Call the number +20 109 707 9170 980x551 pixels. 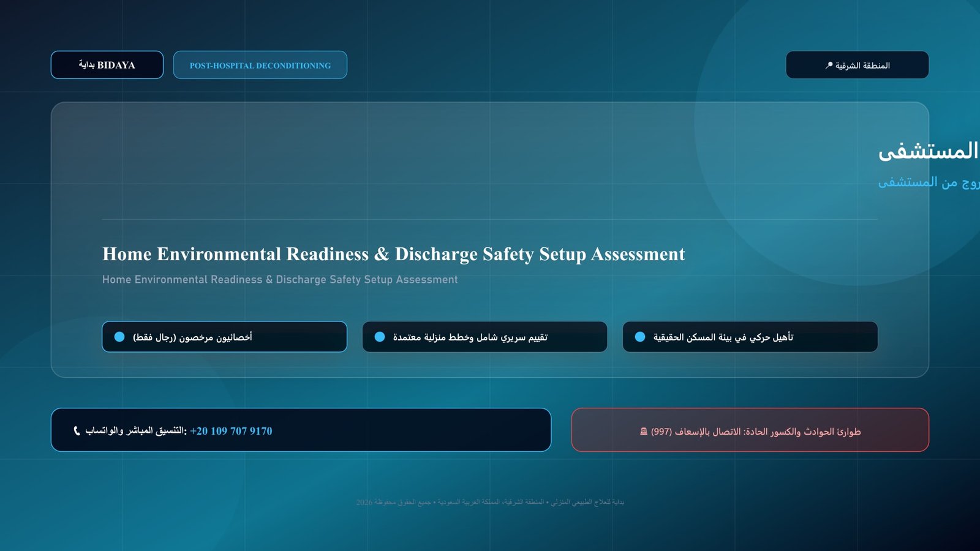(x=231, y=431)
